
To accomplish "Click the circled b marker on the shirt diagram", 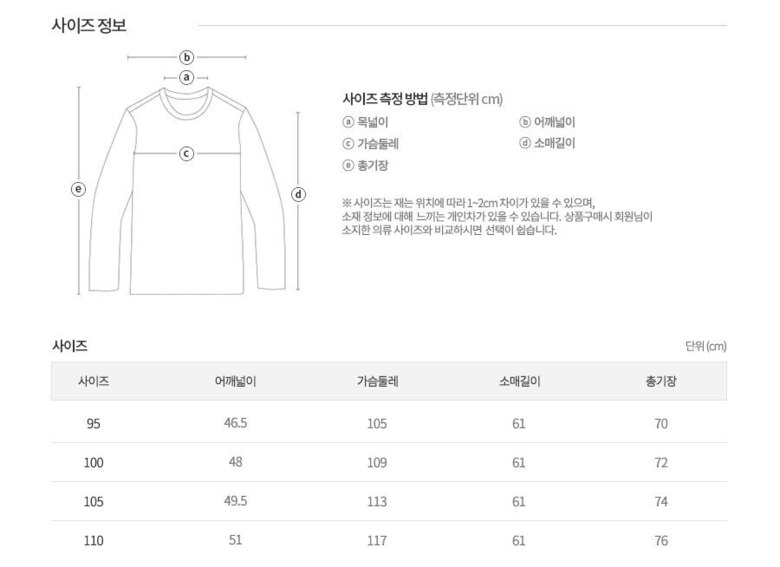I will pos(186,57).
